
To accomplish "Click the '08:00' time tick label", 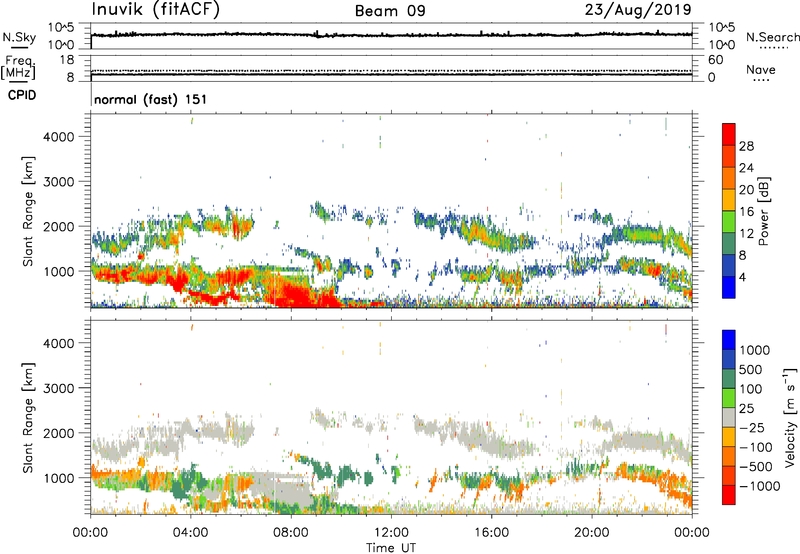I will [x=291, y=533].
